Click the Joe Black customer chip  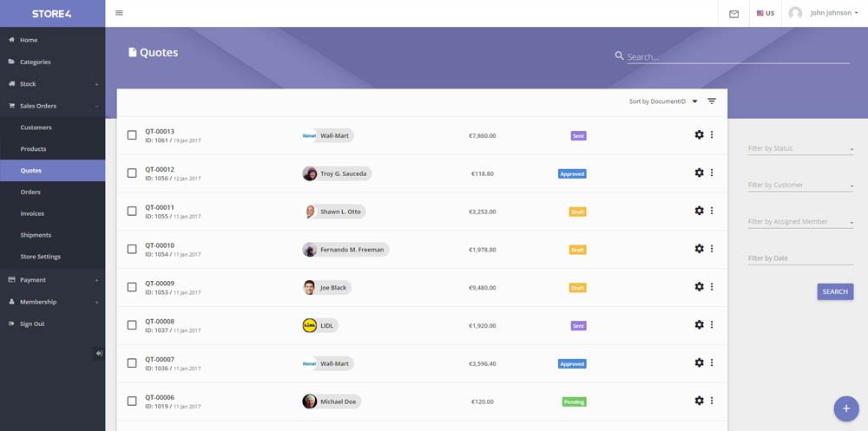click(x=326, y=288)
